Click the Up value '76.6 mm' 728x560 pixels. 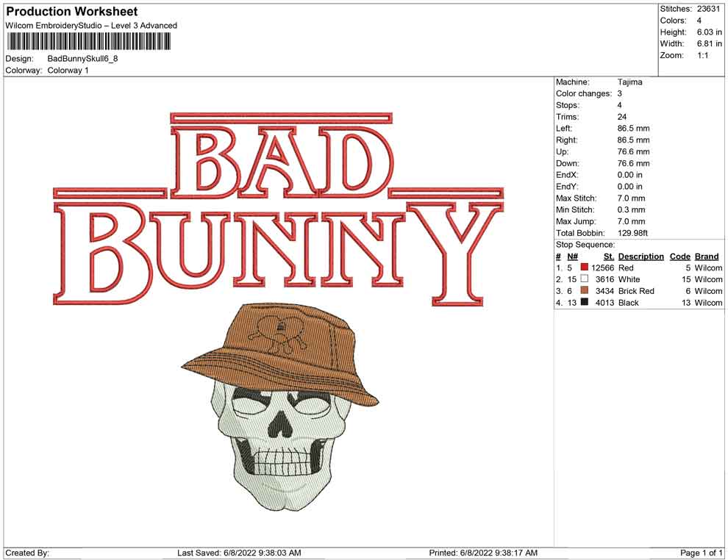634,151
